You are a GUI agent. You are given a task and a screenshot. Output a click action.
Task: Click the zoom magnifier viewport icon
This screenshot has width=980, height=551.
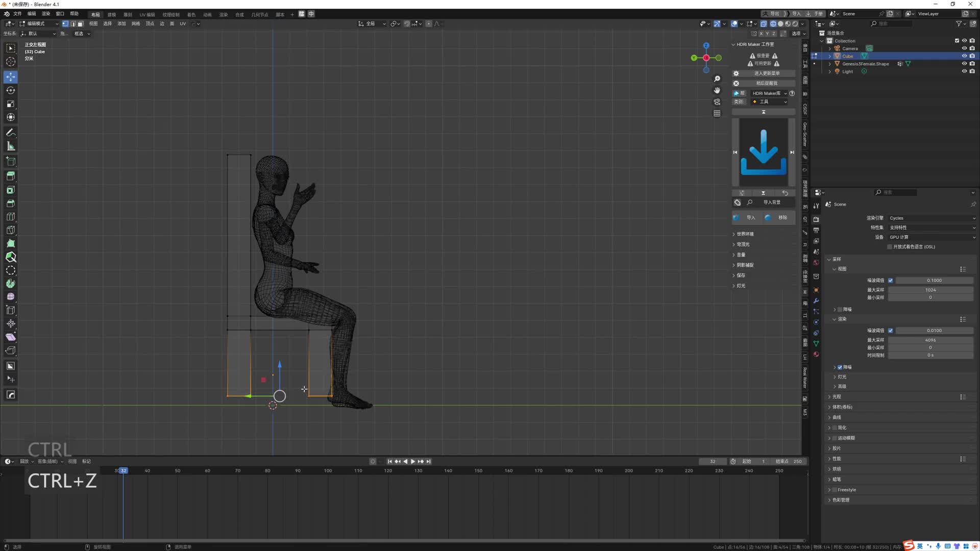717,79
